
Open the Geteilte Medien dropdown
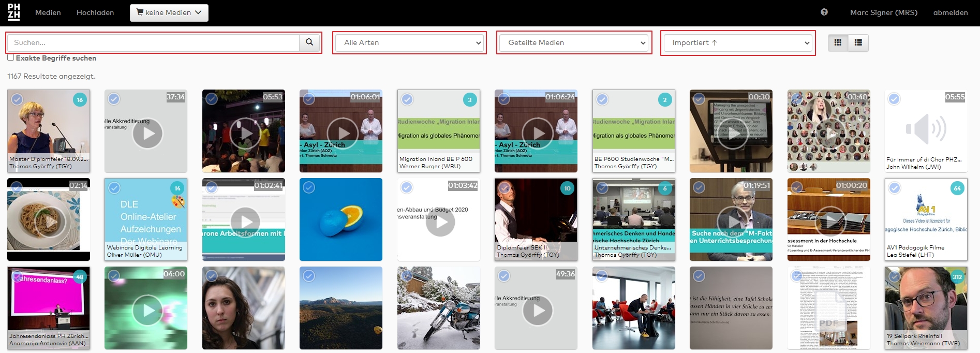point(574,42)
